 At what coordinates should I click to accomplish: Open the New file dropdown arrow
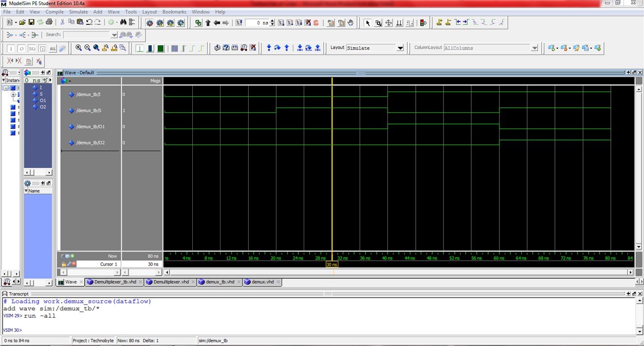(x=16, y=22)
